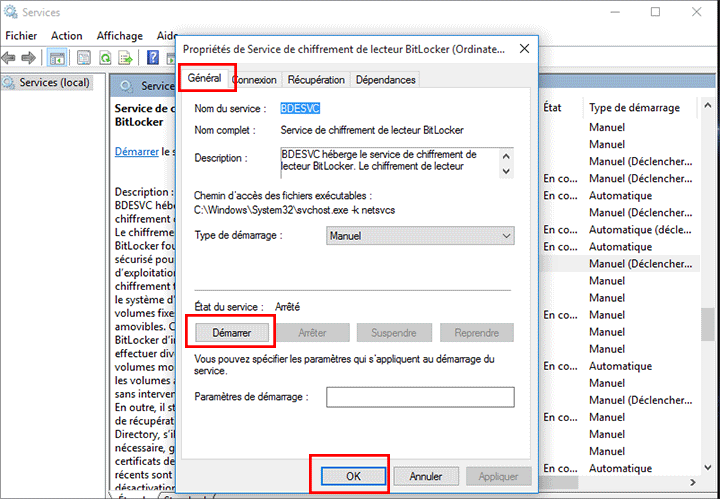This screenshot has width=720, height=499.
Task: Click the greyed Suspendre button
Action: [x=394, y=333]
